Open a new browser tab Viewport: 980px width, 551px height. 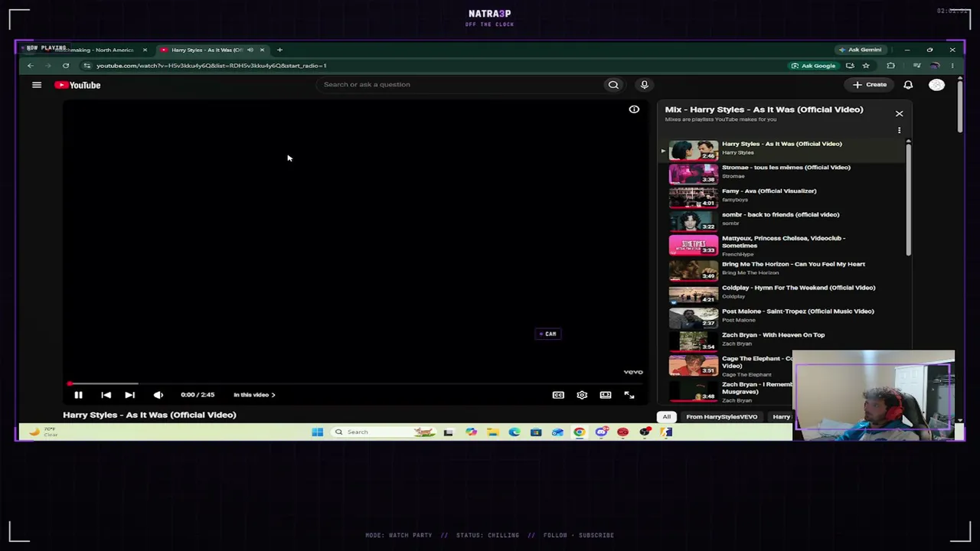[x=279, y=50]
